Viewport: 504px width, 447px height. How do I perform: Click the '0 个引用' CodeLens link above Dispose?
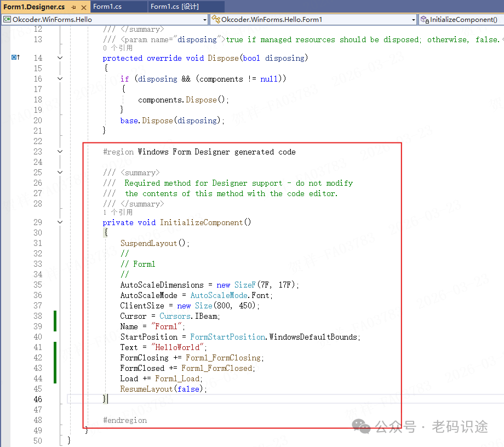click(117, 48)
